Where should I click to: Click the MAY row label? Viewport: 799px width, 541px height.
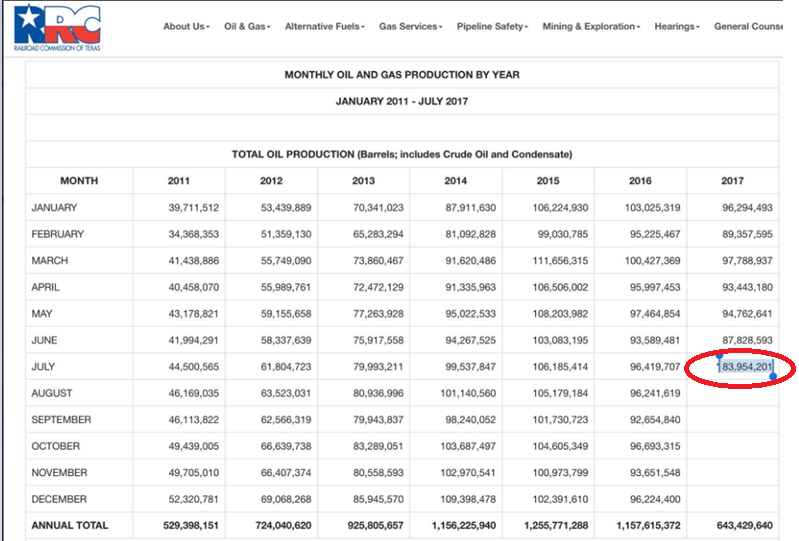click(x=42, y=314)
